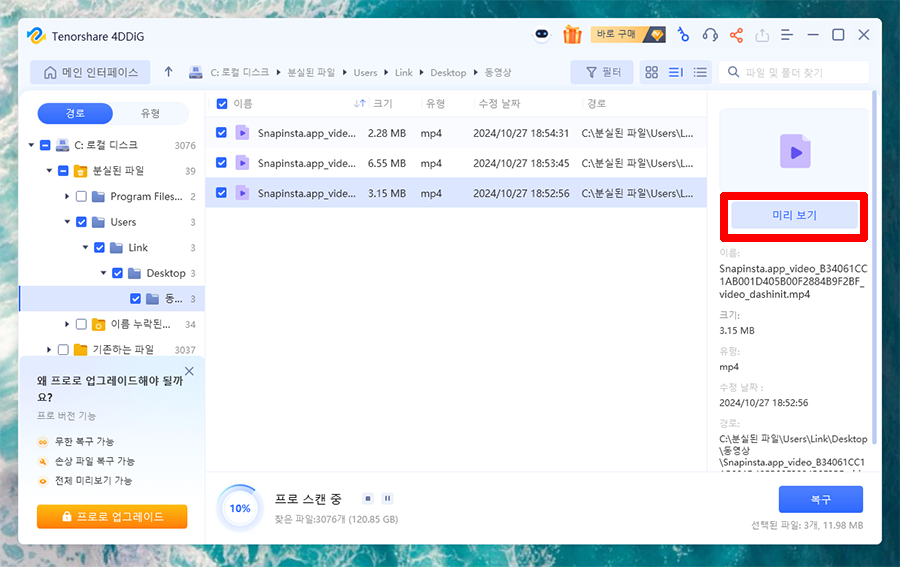
Task: Check the 이름 누락된 folder checkbox
Action: 82,324
